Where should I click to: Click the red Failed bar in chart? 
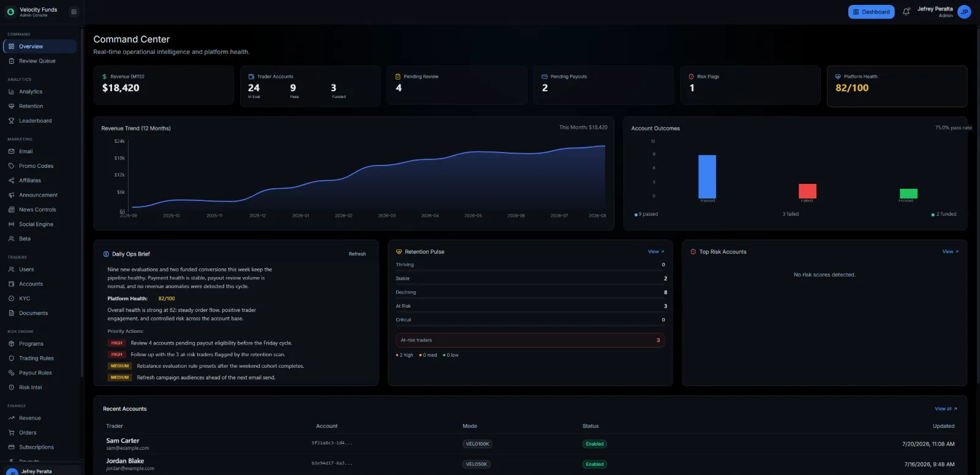pos(807,191)
